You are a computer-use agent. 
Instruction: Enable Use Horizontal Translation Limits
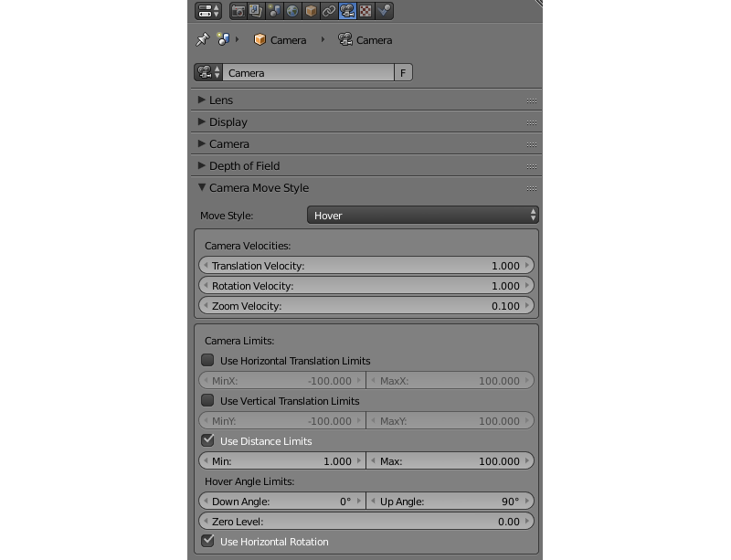pos(207,360)
